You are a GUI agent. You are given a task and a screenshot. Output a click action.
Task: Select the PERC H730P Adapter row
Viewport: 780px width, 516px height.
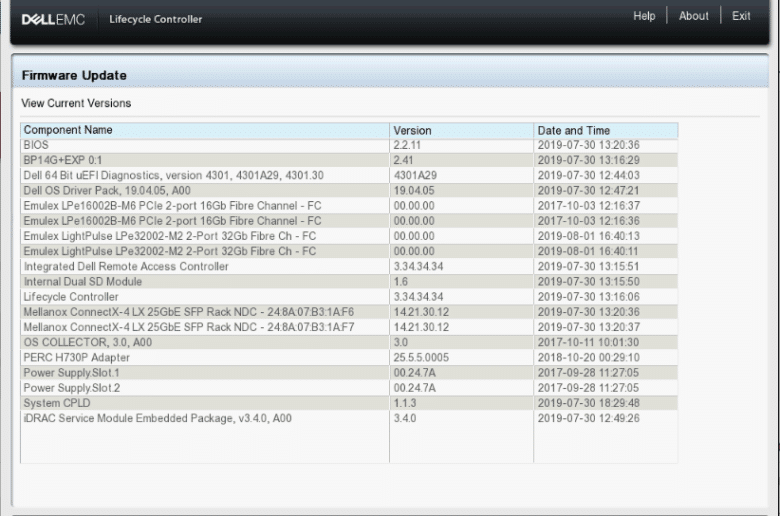click(349, 358)
